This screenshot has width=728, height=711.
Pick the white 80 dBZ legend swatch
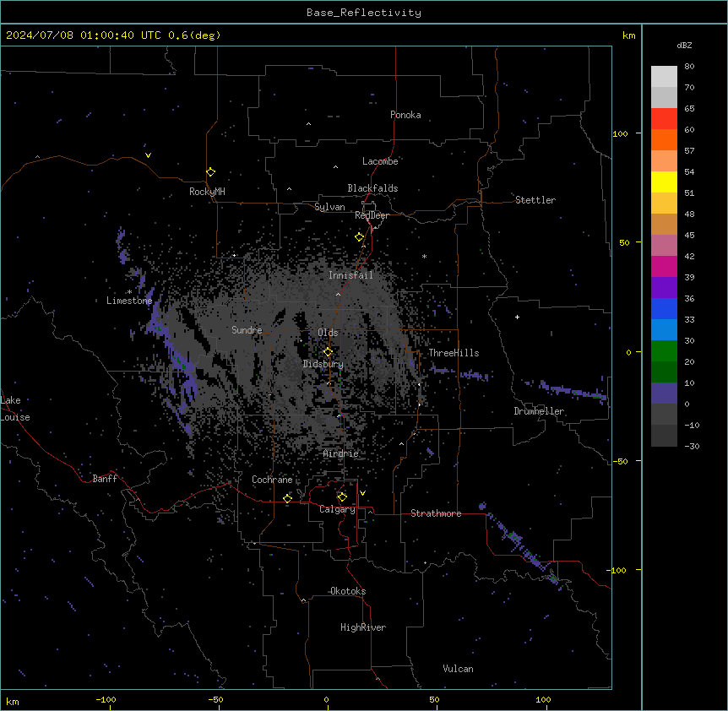click(x=664, y=77)
